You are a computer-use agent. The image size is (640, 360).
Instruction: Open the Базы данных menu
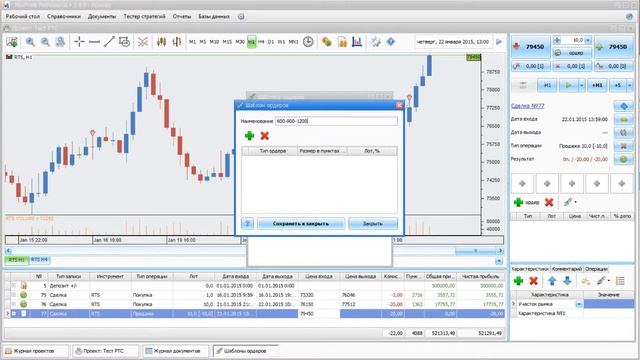(214, 17)
